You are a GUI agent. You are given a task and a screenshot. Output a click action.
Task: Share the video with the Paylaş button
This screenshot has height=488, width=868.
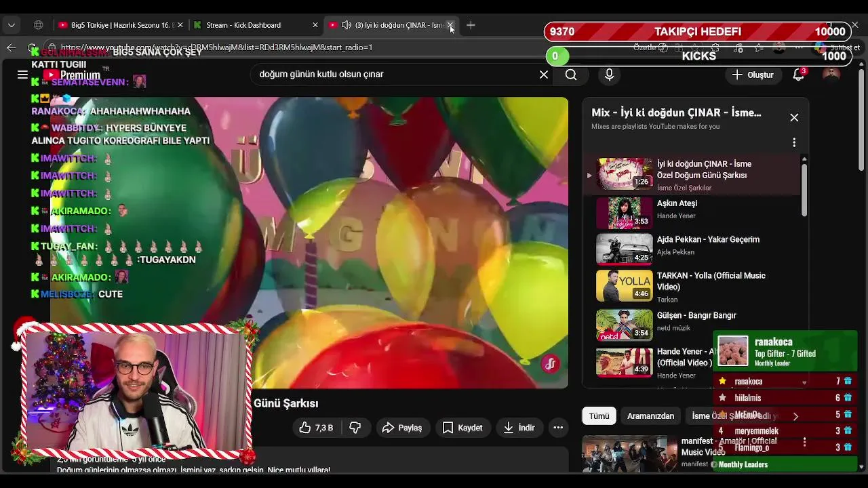[x=402, y=428]
